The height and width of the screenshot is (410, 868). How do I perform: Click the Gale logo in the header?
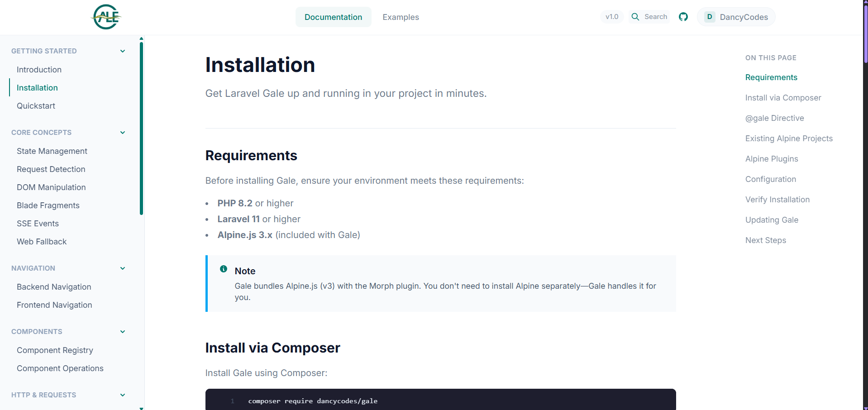click(106, 17)
